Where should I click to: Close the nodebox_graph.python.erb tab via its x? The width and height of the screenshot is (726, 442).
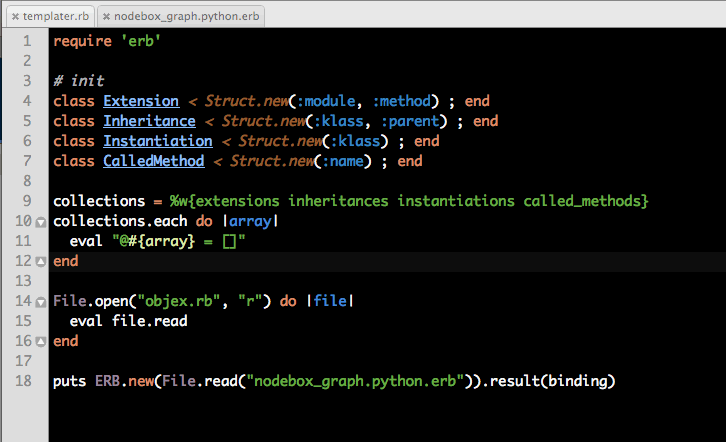pos(106,17)
